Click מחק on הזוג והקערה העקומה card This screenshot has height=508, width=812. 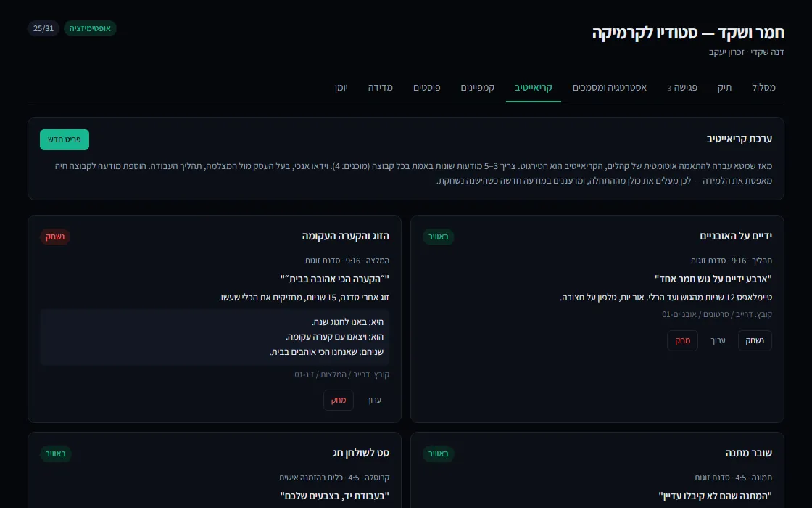338,400
